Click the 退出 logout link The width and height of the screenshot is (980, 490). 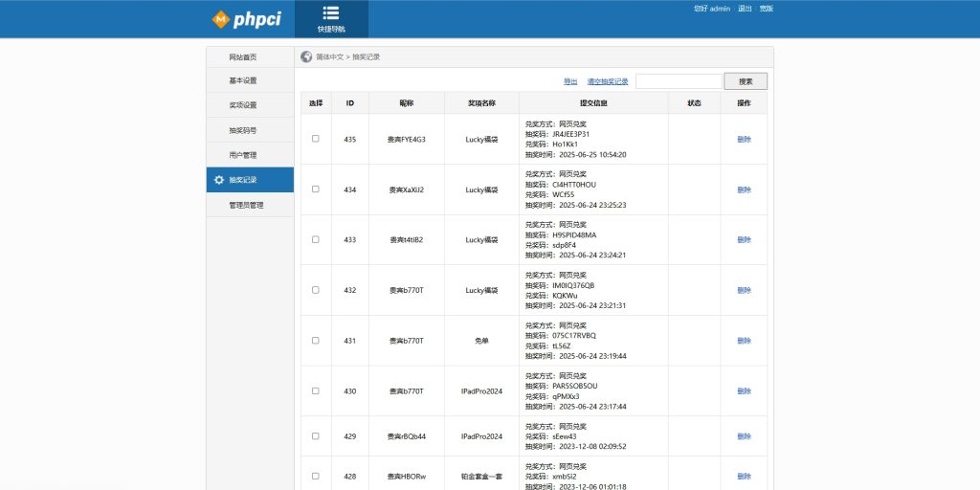tap(745, 9)
